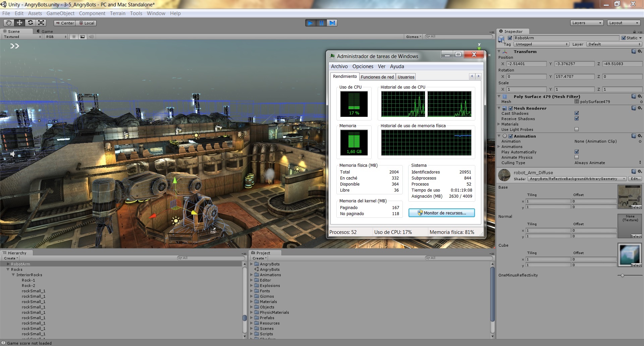Collapse the Rocks tree item
Image resolution: width=644 pixels, height=346 pixels.
(x=8, y=269)
